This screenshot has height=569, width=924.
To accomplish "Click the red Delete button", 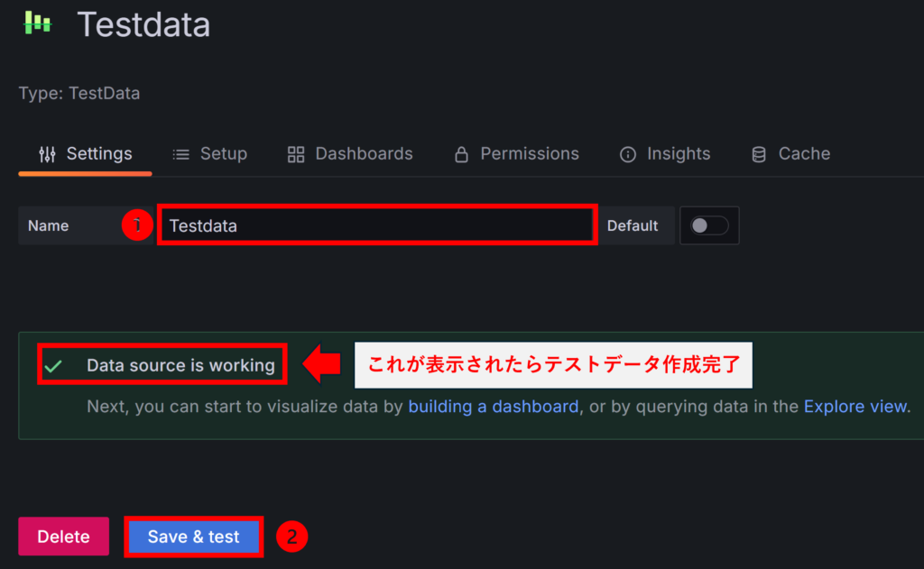I will click(x=63, y=537).
